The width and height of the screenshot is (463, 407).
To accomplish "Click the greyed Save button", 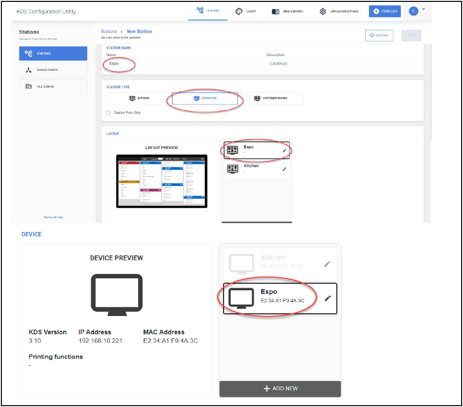I will point(411,35).
